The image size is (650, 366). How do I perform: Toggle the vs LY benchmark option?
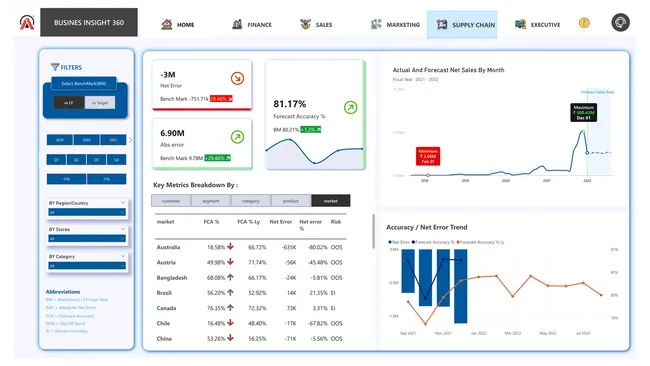[x=69, y=102]
